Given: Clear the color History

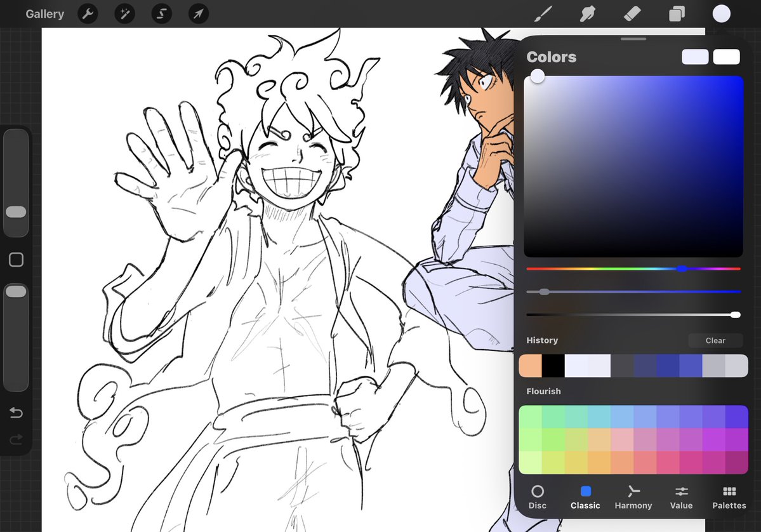Looking at the screenshot, I should (x=715, y=340).
